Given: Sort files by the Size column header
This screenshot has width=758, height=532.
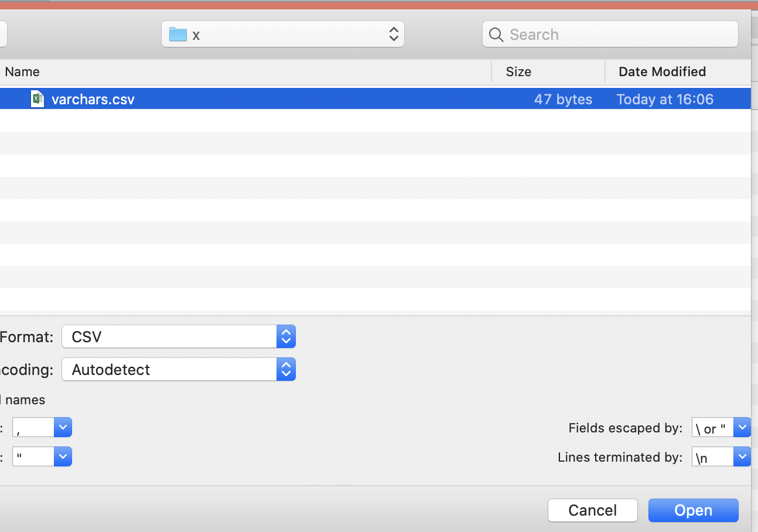Looking at the screenshot, I should (518, 71).
